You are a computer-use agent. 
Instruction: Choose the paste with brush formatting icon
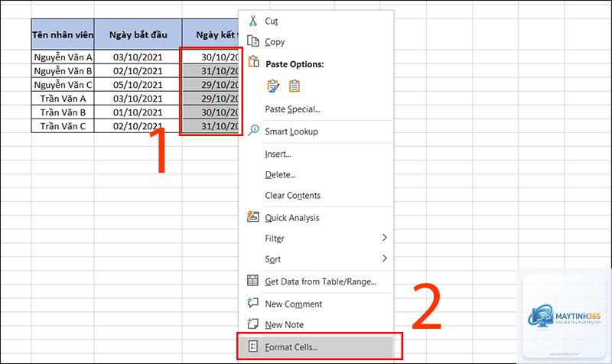(273, 86)
